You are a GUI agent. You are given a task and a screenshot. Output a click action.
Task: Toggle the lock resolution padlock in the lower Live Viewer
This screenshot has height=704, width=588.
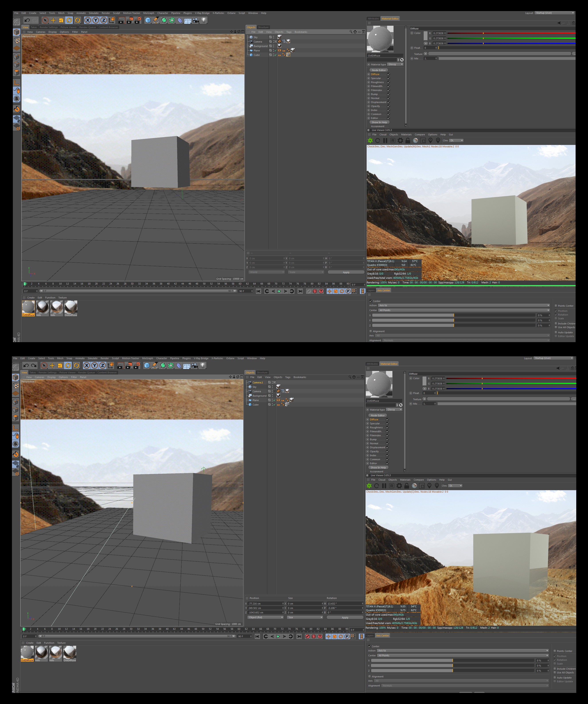tap(407, 486)
